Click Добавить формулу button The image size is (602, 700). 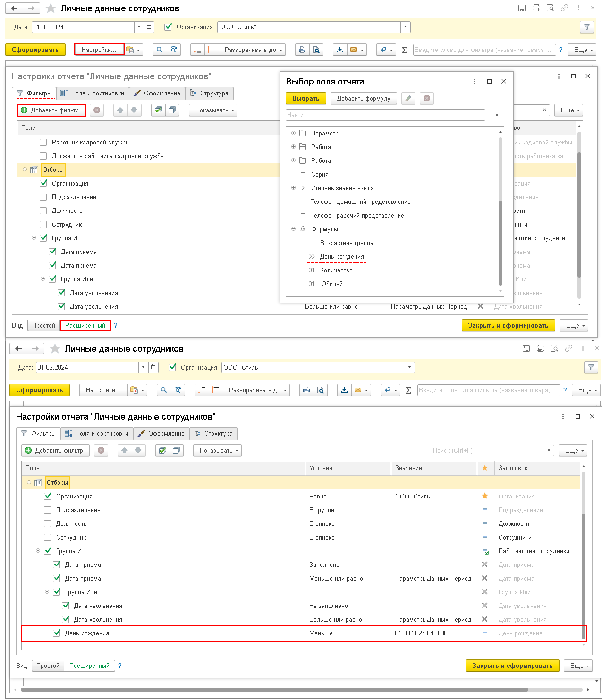364,98
